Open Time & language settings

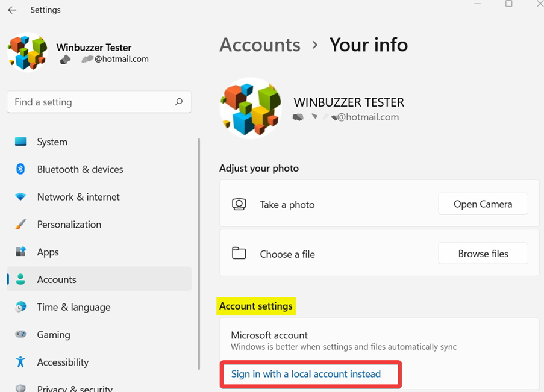click(99, 306)
